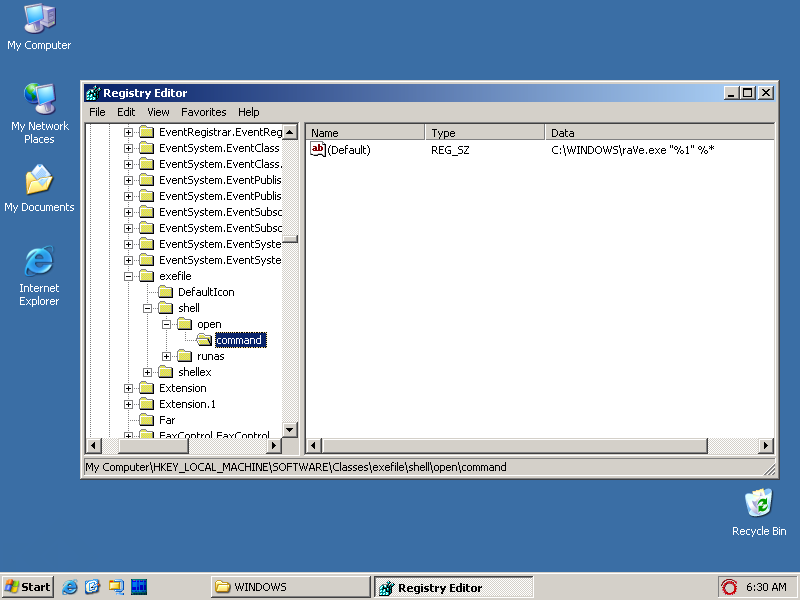Click the shellex key folder icon
The image size is (800, 600).
click(x=165, y=372)
